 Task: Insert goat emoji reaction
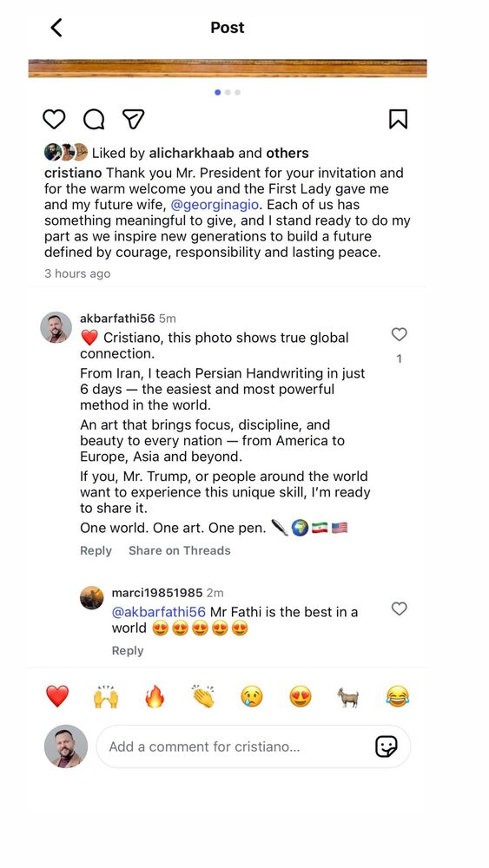click(348, 698)
